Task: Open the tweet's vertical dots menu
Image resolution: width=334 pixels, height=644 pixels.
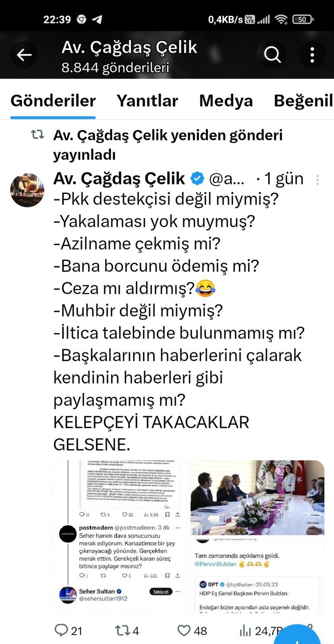Action: tap(318, 180)
